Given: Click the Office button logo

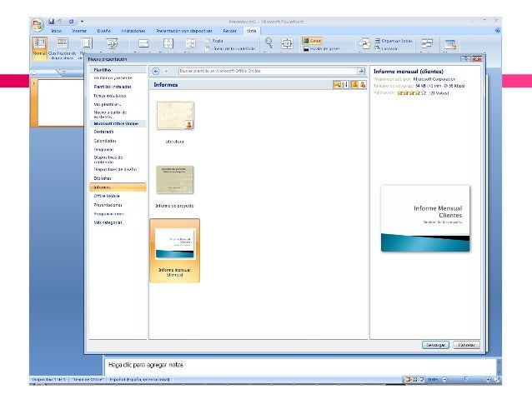Looking at the screenshot, I should click(38, 25).
